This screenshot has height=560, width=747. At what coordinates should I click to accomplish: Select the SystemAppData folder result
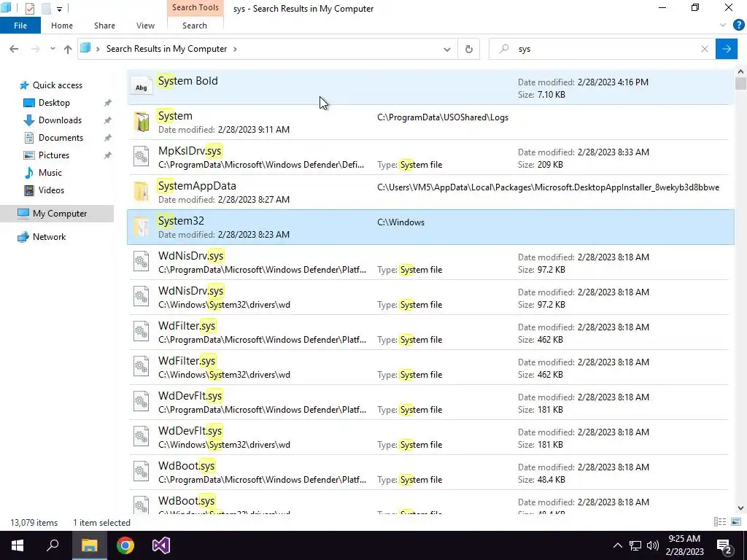(430, 192)
